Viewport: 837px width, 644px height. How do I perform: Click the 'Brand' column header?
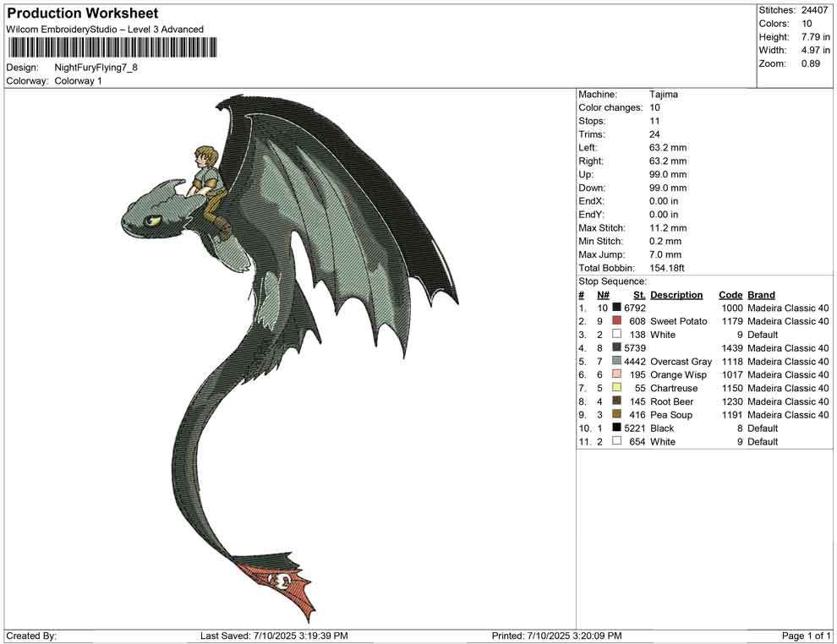pyautogui.click(x=761, y=294)
